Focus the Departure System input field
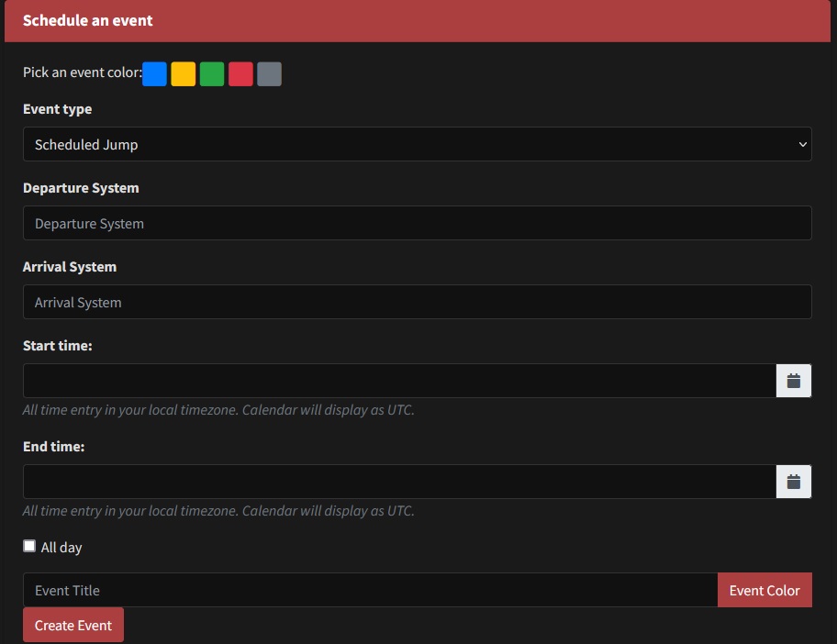Viewport: 837px width, 644px height. (418, 223)
